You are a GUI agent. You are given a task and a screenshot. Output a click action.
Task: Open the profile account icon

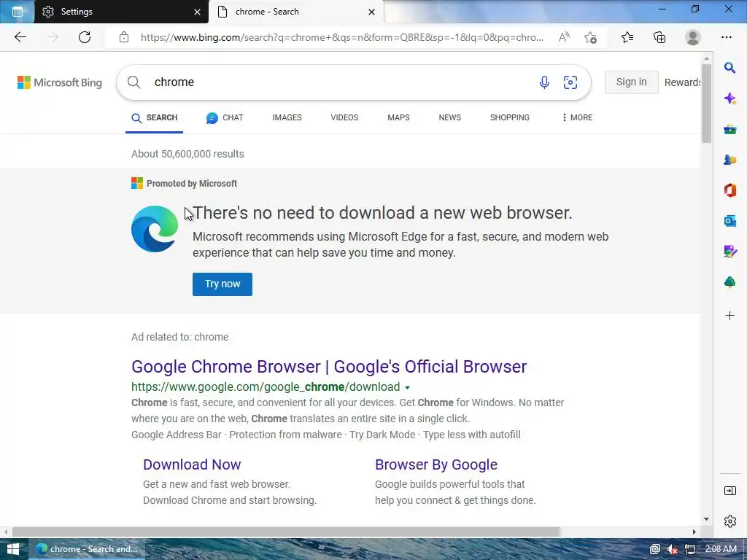point(693,37)
